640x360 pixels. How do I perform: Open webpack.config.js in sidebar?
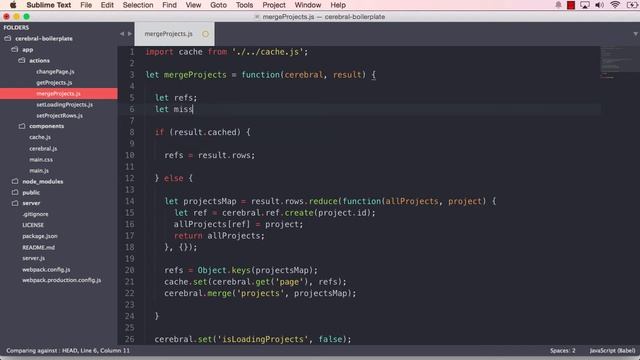pyautogui.click(x=46, y=269)
